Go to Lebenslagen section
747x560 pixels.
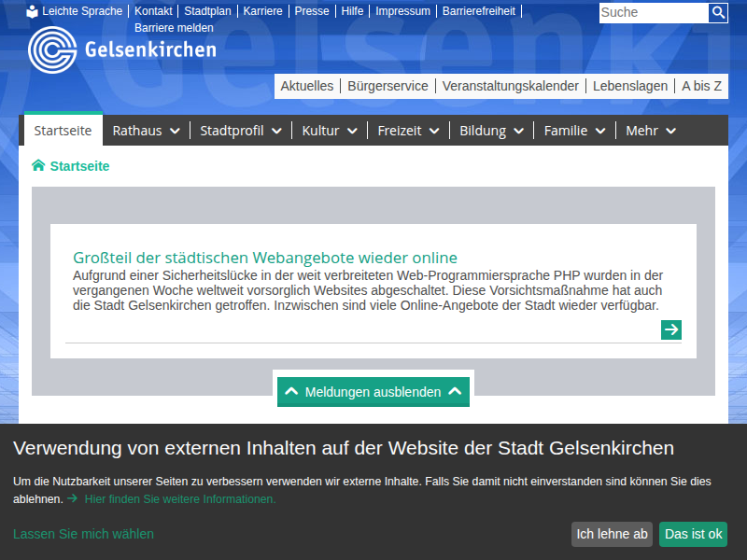coord(629,86)
